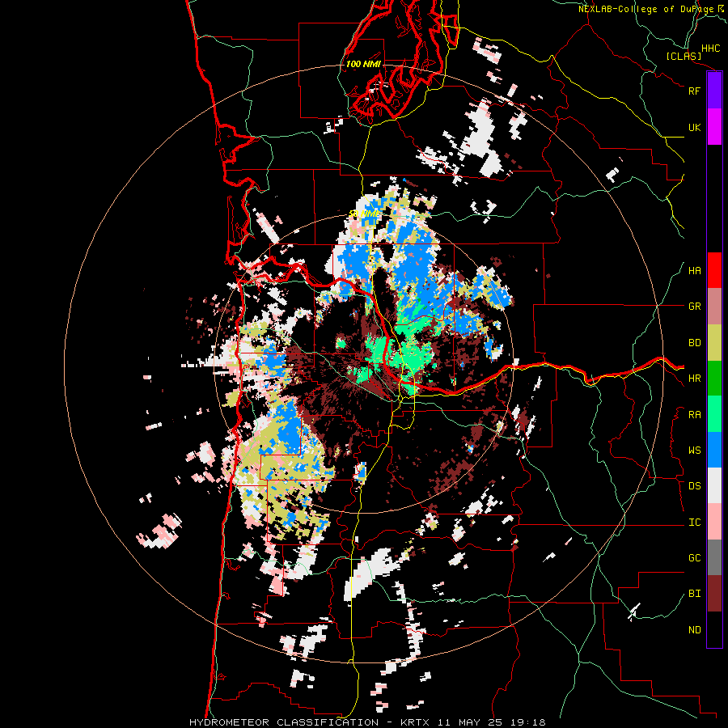The height and width of the screenshot is (728, 728).
Task: Click the HR legend label
Action: point(694,379)
